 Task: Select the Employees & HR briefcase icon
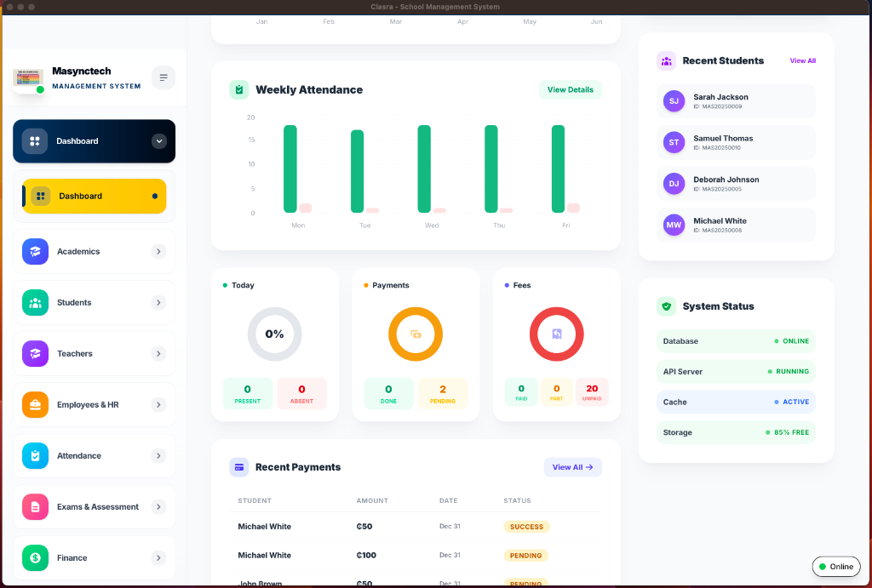(x=34, y=404)
